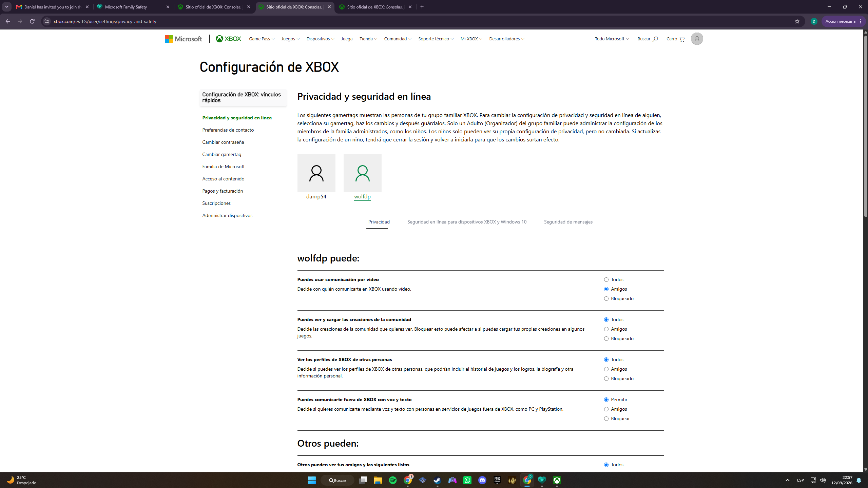Set video communication to Bloqueado
This screenshot has width=868, height=488.
[606, 299]
